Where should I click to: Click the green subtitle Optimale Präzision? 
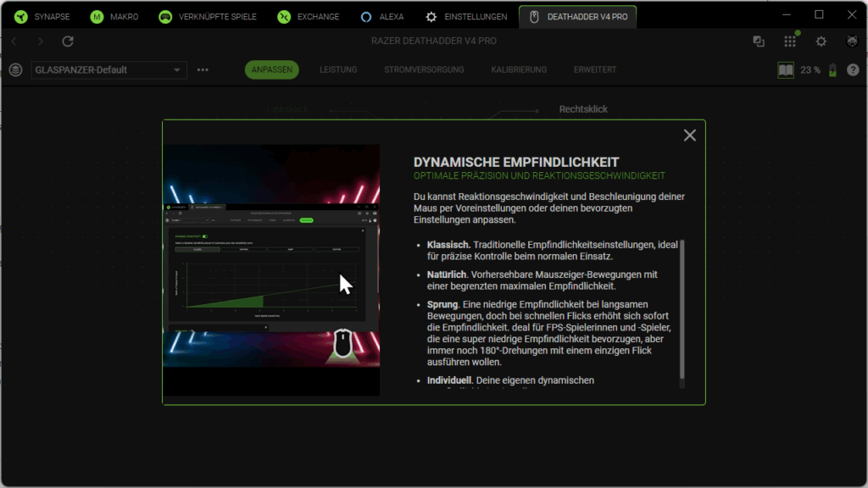coord(539,176)
